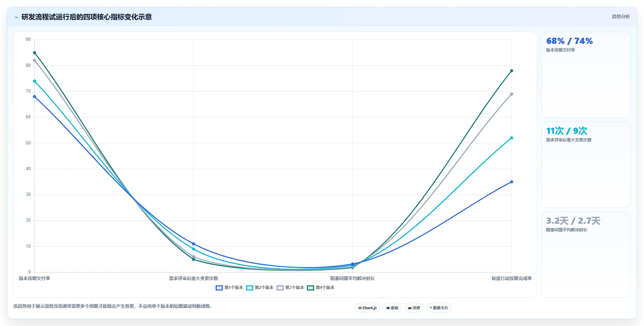Click the 第4个版本 point at 85 on 版本按期交付率

[34, 53]
